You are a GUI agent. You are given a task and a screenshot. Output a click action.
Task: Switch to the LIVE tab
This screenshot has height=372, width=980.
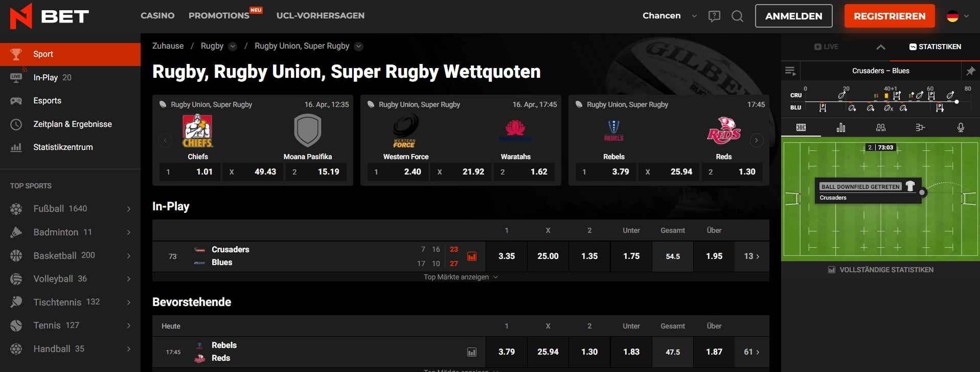[826, 47]
